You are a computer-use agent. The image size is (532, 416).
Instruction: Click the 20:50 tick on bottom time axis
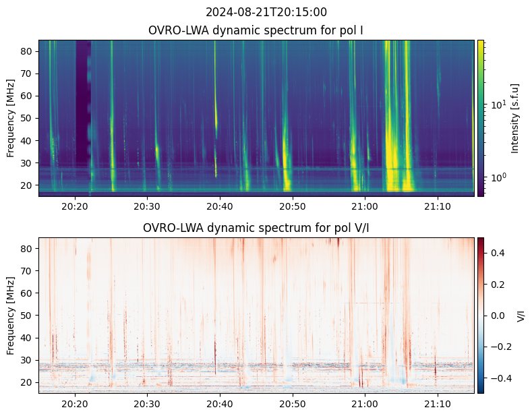point(293,404)
